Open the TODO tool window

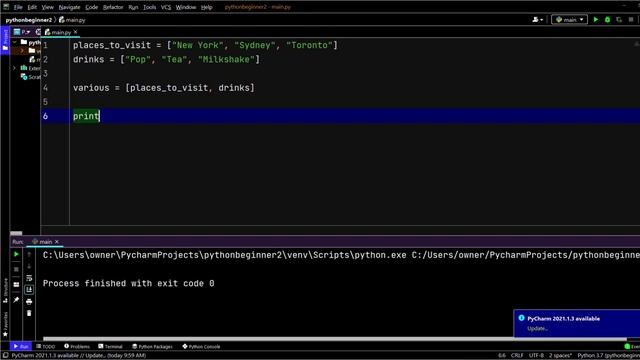tap(45, 347)
